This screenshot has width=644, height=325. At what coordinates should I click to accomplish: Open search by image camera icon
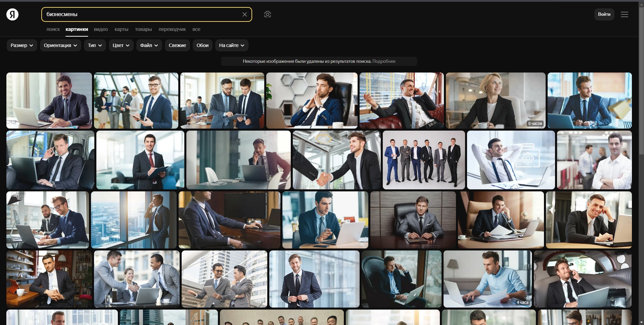point(267,14)
